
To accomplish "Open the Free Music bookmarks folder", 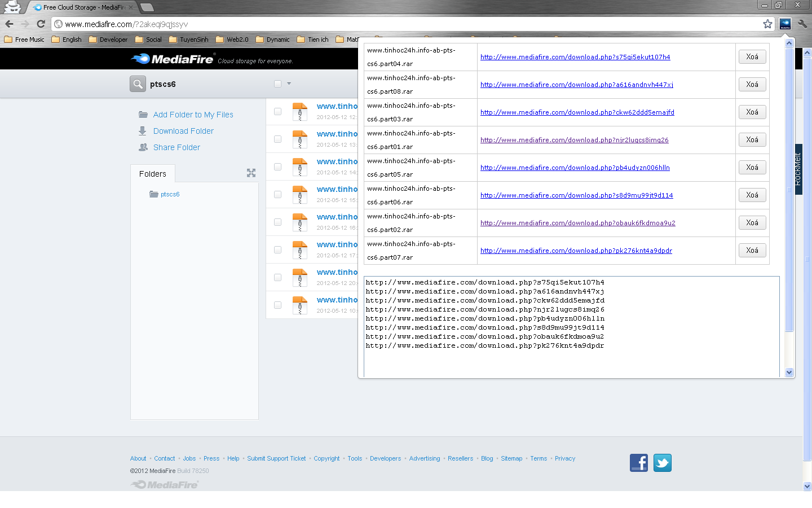I will pos(24,40).
